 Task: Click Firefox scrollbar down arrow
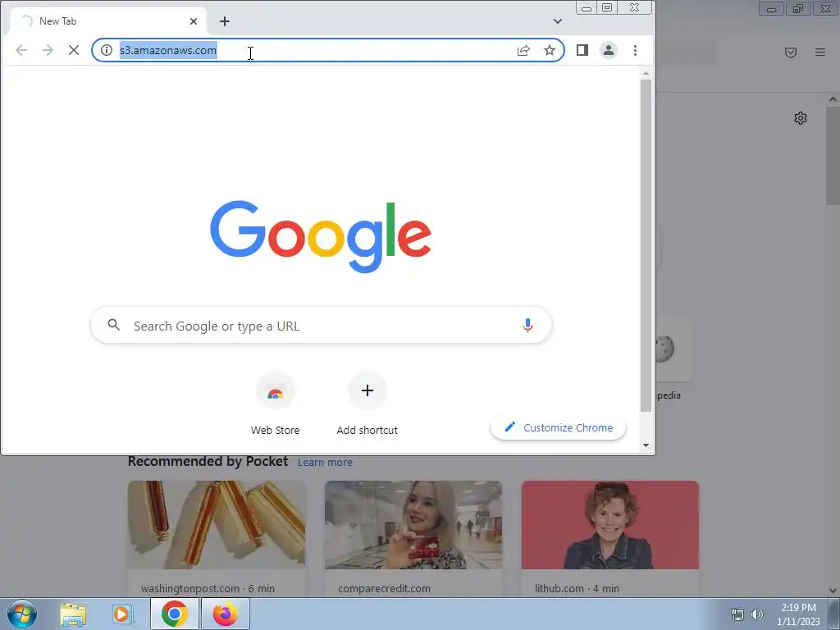click(833, 591)
